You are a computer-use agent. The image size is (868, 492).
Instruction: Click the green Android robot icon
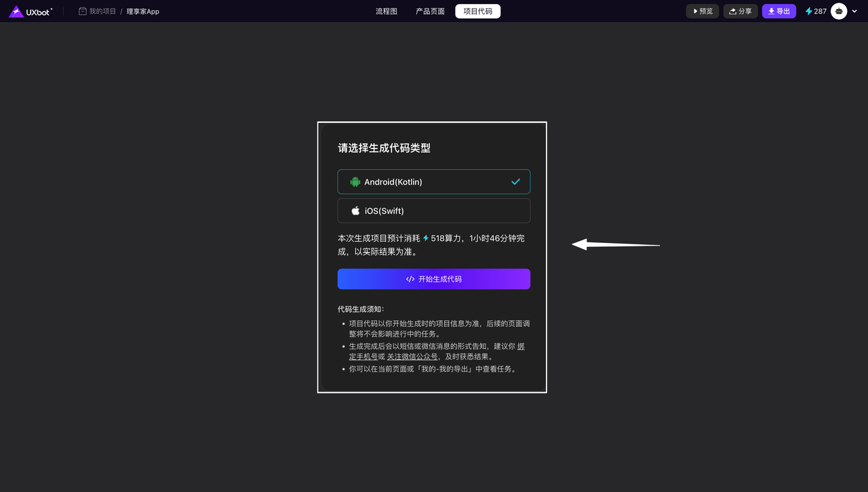coord(355,182)
